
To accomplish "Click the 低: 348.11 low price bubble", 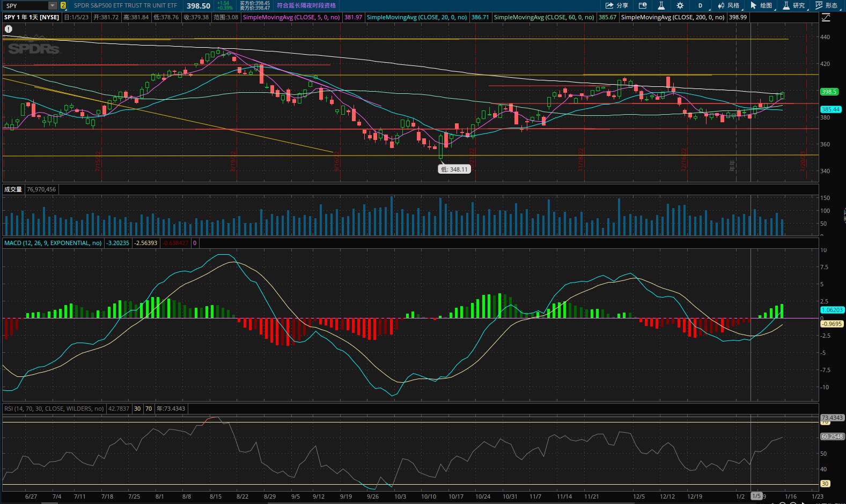I will point(454,169).
